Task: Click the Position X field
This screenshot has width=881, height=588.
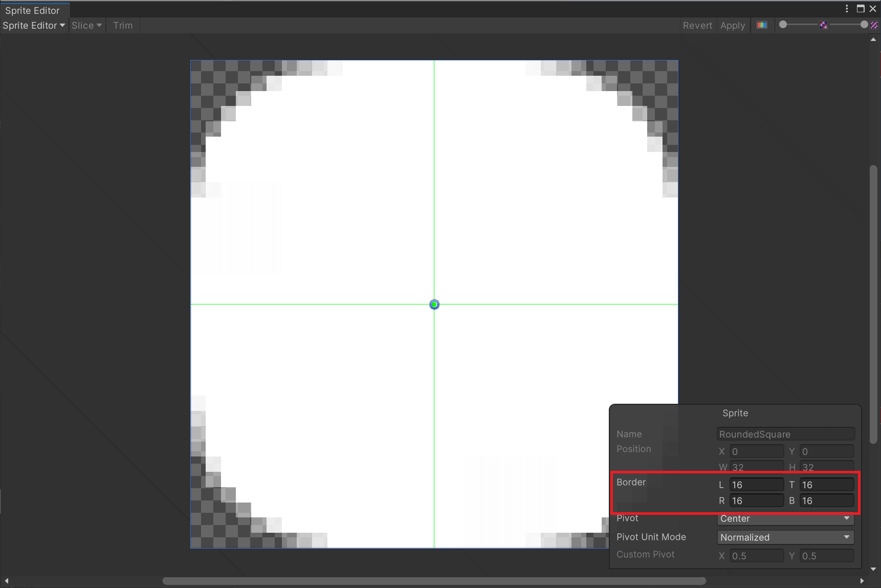Action: click(x=756, y=451)
